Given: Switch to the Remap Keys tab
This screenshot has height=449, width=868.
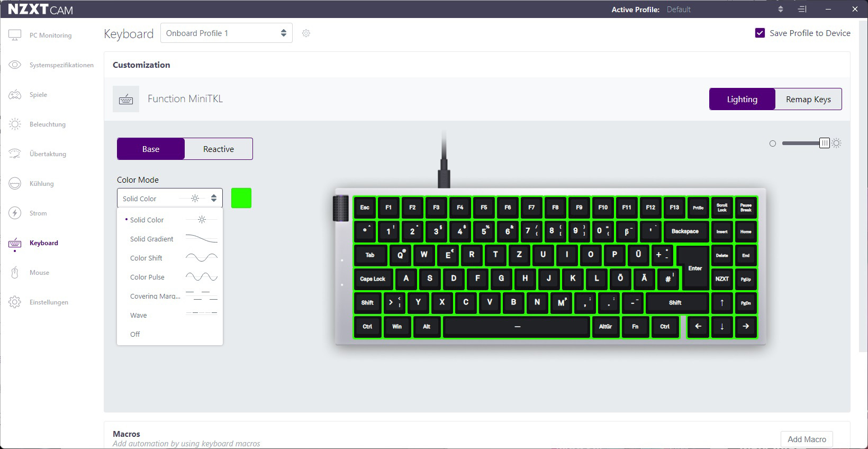Looking at the screenshot, I should click(x=808, y=99).
